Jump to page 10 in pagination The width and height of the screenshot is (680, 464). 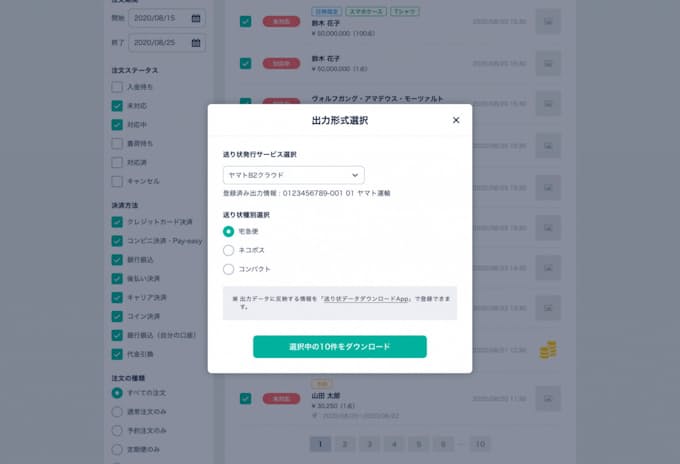(480, 443)
